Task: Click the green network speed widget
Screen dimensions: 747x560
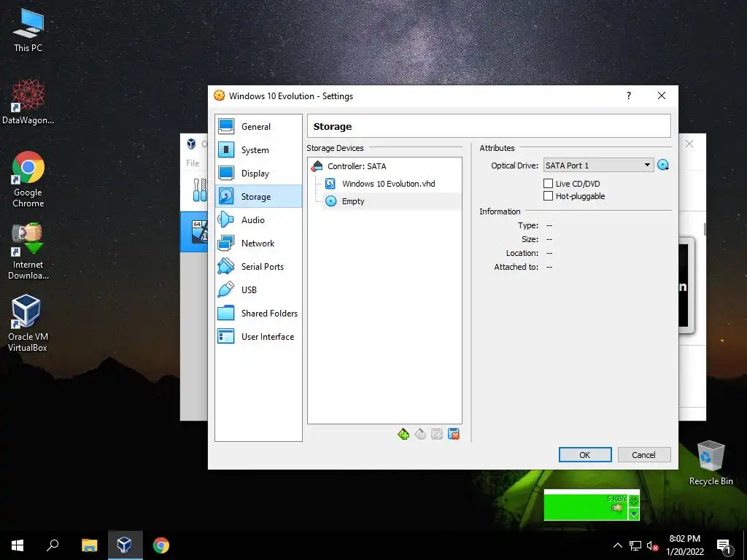Action: 586,505
